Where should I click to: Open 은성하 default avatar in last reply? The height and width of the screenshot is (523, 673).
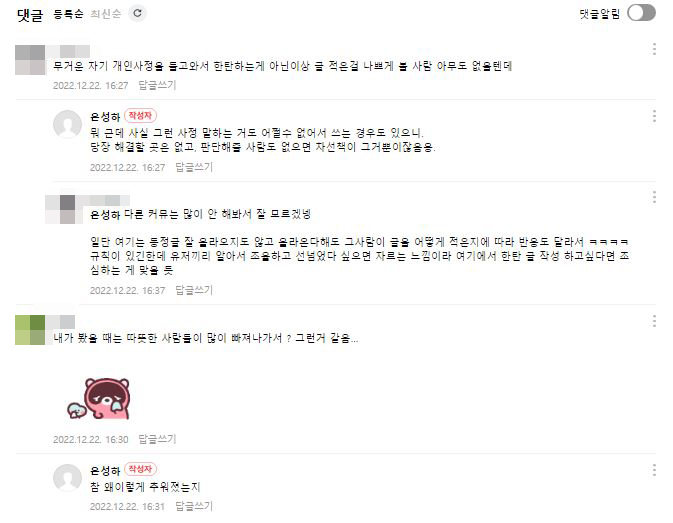point(67,478)
